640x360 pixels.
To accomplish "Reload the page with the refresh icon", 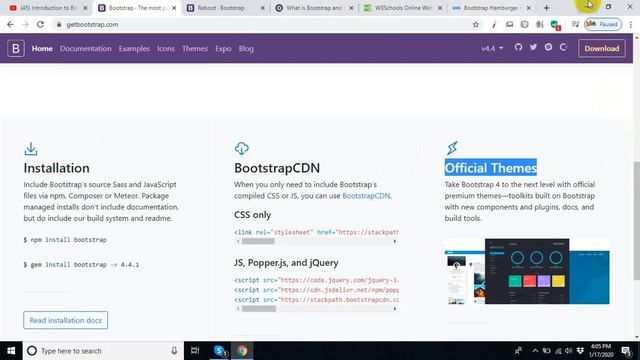I will [x=40, y=24].
